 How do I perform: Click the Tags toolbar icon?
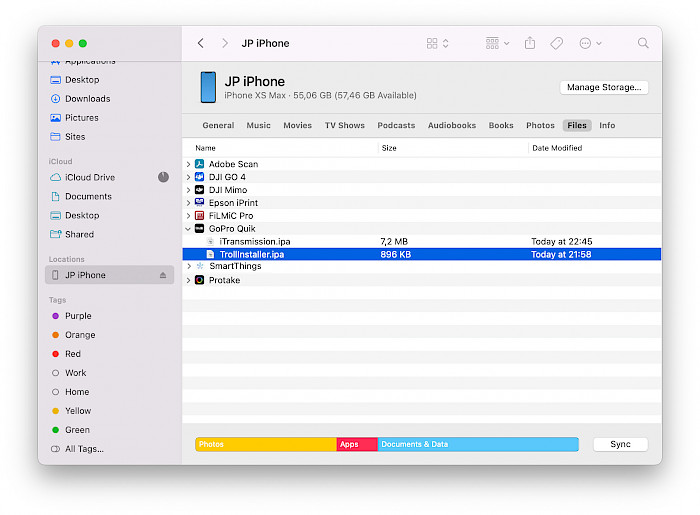[x=556, y=43]
